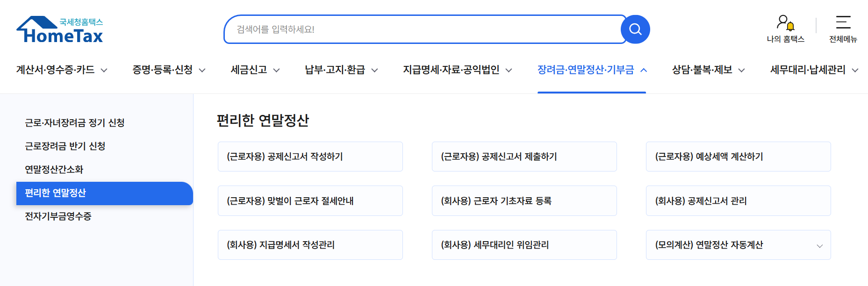868x286 pixels.
Task: Open (근로자용) 예상세액 계산하기
Action: pyautogui.click(x=739, y=157)
